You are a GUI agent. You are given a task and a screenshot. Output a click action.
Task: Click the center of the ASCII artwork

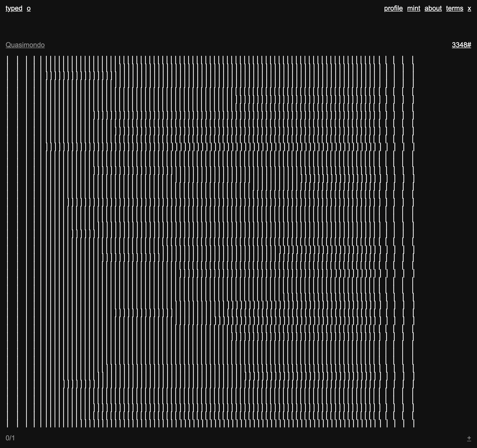click(x=210, y=241)
